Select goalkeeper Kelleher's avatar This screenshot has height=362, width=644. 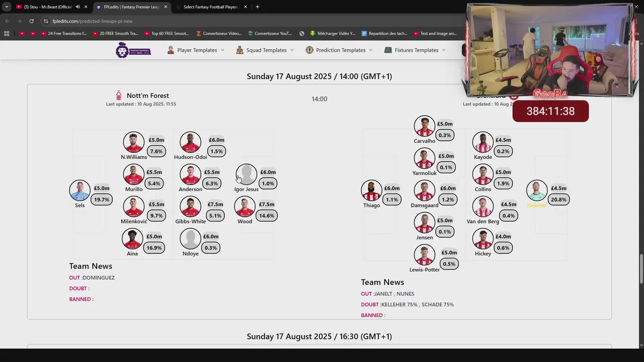click(537, 191)
